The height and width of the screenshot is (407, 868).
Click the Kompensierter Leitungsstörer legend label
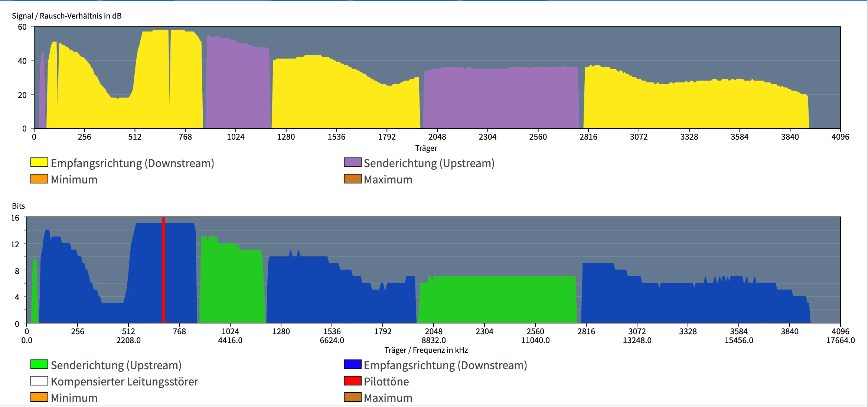point(124,381)
